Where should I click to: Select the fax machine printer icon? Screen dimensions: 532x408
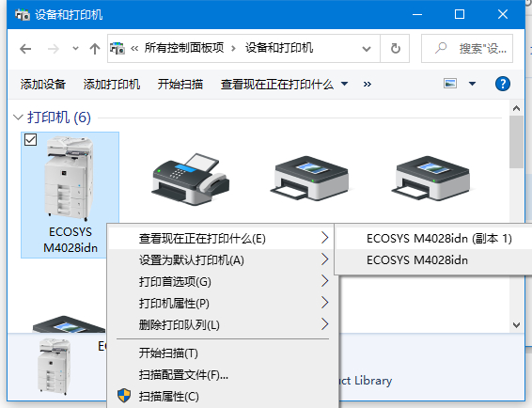191,179
